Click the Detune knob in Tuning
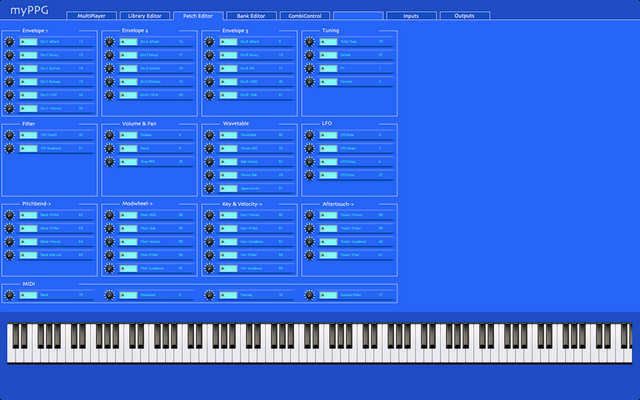 309,55
